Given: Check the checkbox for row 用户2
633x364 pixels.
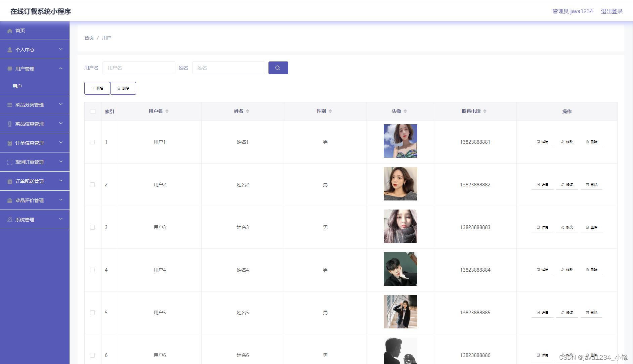Looking at the screenshot, I should click(x=92, y=185).
